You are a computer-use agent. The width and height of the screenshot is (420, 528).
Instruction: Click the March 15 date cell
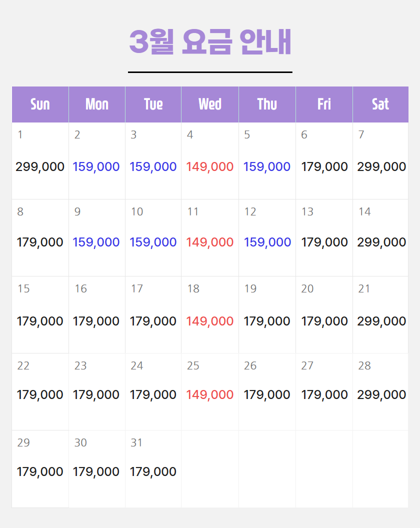pos(40,314)
